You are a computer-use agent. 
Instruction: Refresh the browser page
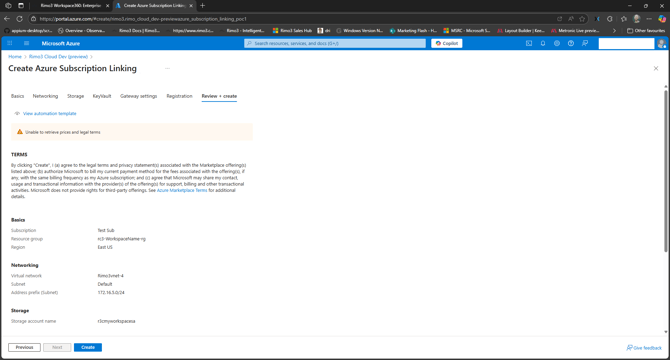(x=19, y=19)
